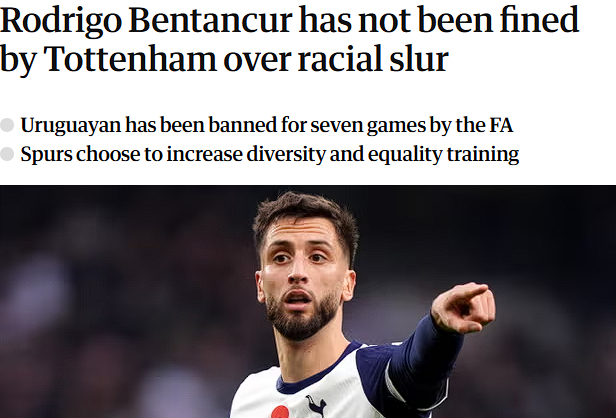
Task: Click the player's pointing finger in the photo
Action: (463, 302)
